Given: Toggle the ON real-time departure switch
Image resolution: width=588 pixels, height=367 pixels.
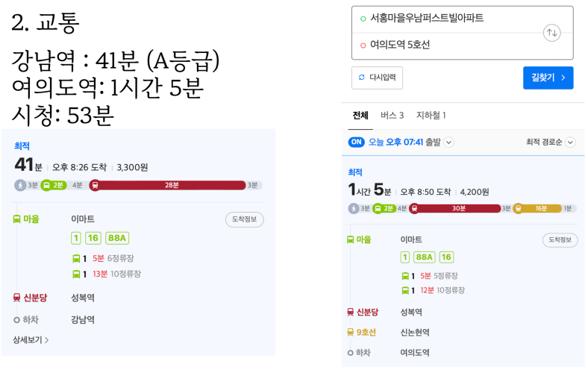Looking at the screenshot, I should [356, 142].
